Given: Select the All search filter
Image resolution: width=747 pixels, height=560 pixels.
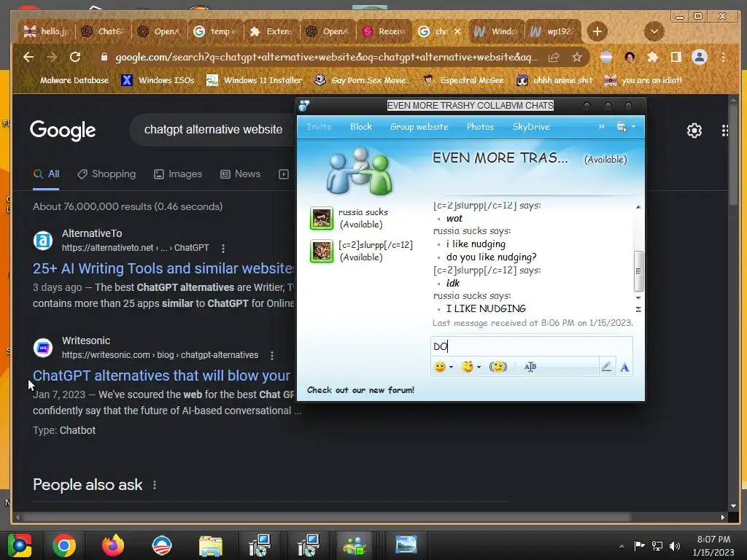Looking at the screenshot, I should point(46,174).
